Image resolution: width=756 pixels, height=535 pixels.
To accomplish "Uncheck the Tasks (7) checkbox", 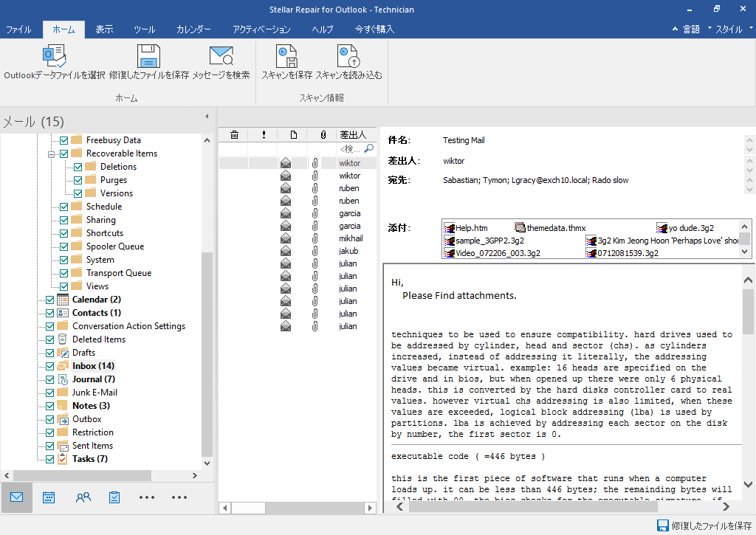I will tap(49, 459).
